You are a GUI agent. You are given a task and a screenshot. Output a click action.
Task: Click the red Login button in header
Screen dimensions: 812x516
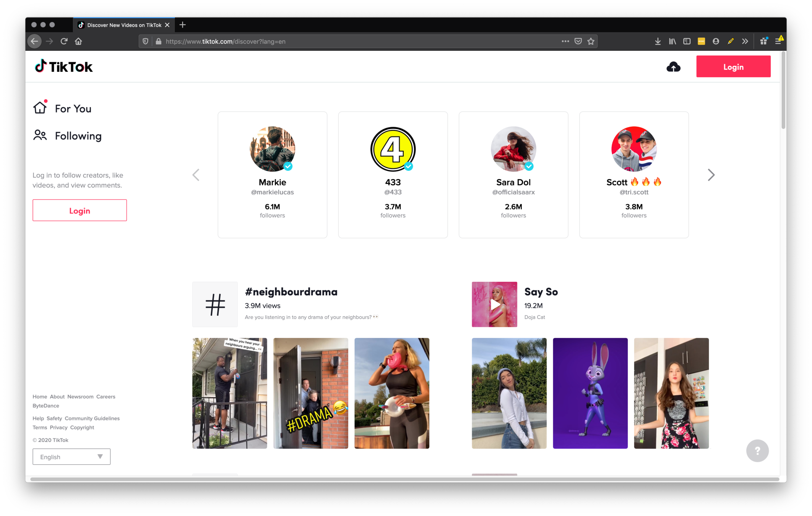pos(733,67)
